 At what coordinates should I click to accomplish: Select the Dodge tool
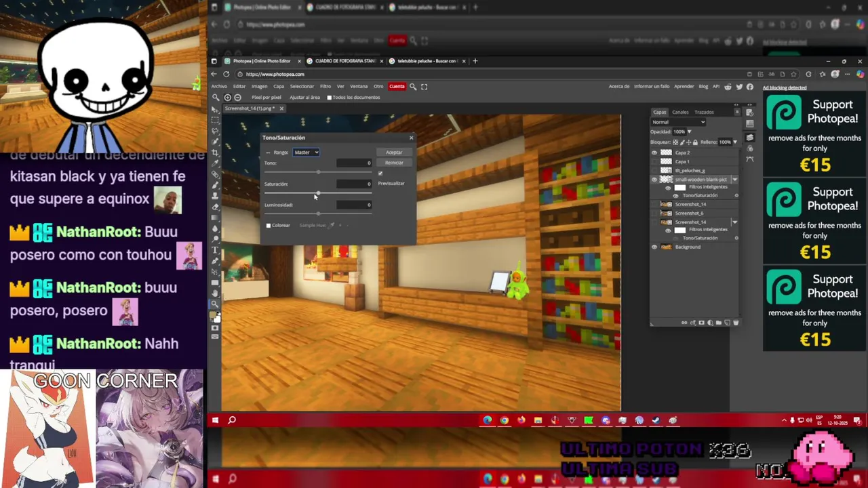tap(215, 239)
